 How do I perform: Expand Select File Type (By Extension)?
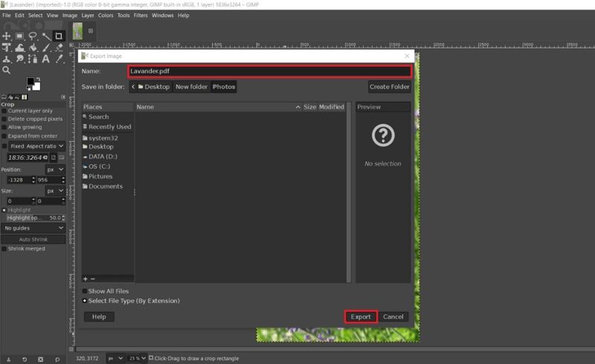pos(85,301)
